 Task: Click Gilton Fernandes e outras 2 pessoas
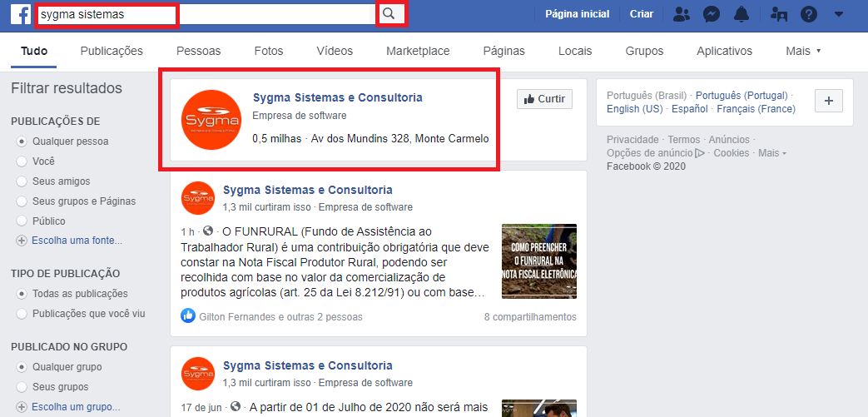[x=280, y=317]
